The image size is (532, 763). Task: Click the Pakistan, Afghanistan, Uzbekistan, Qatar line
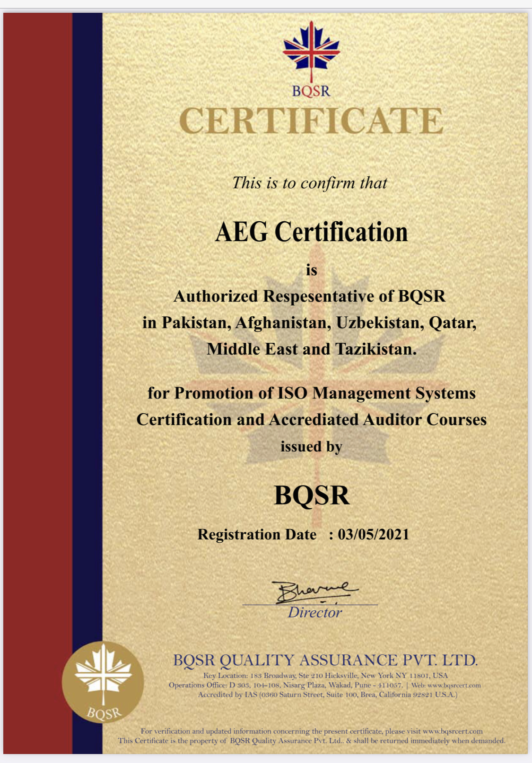310,323
